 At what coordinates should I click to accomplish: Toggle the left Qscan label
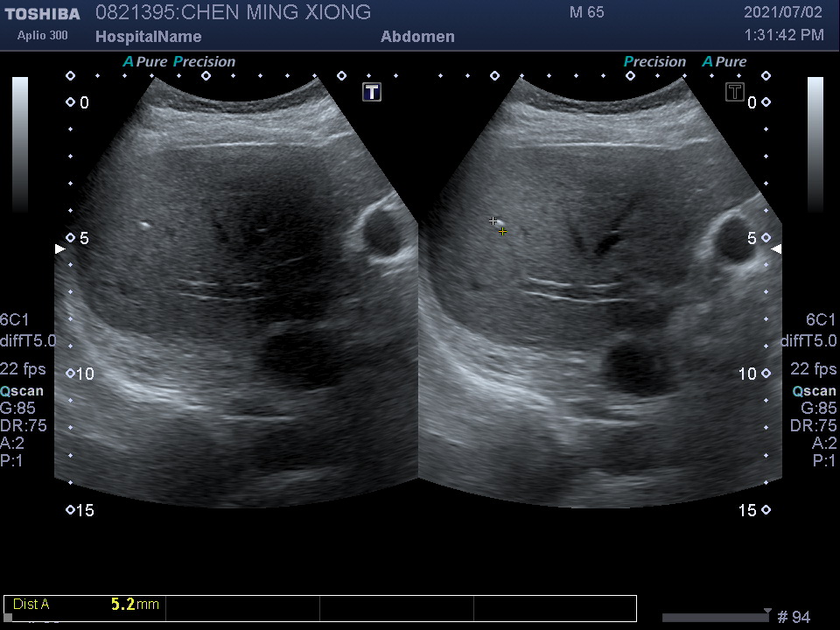coord(22,391)
